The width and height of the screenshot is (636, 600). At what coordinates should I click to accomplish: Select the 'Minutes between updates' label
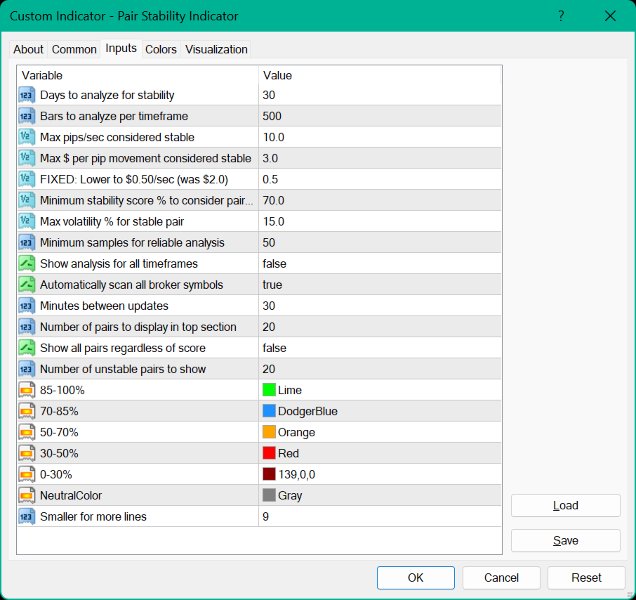pyautogui.click(x=104, y=306)
